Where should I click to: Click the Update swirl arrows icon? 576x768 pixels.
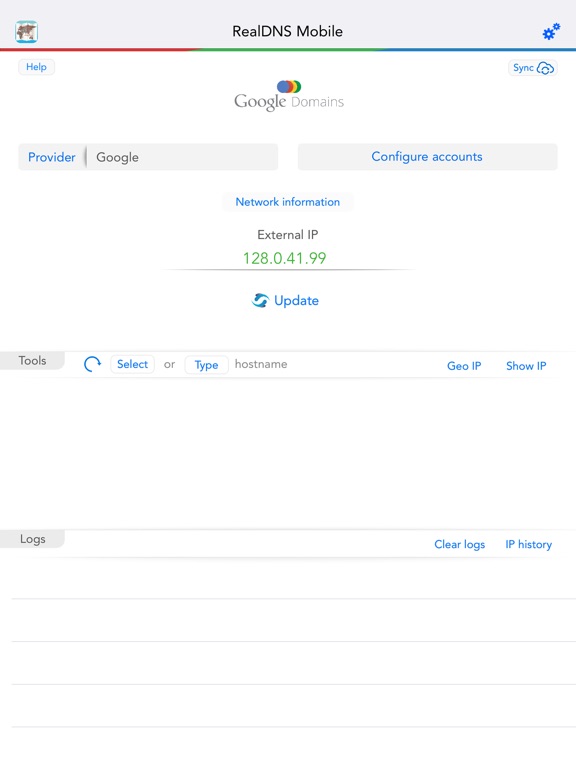click(x=260, y=300)
